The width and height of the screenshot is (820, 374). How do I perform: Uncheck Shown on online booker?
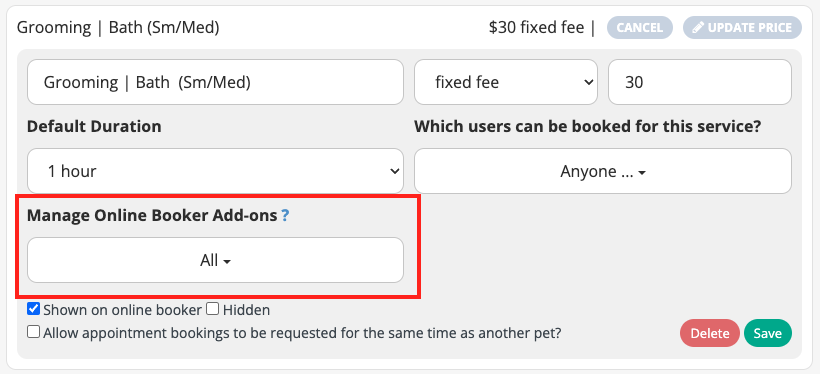point(33,309)
